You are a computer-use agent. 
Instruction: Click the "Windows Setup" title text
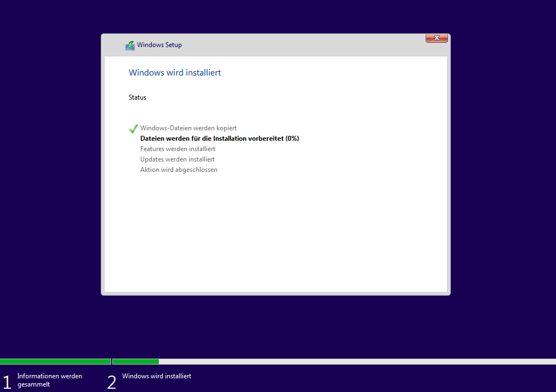[x=159, y=45]
